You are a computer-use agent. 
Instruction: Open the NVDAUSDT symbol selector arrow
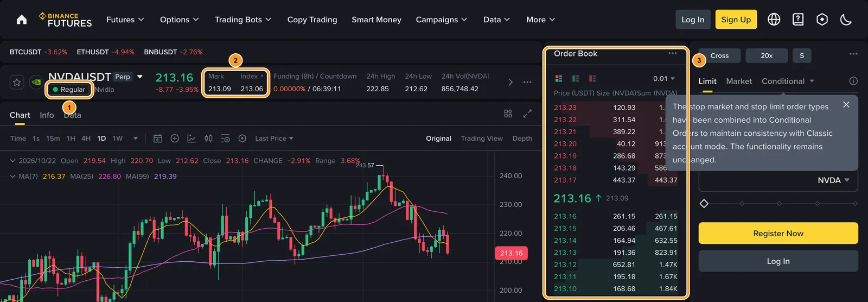click(140, 77)
